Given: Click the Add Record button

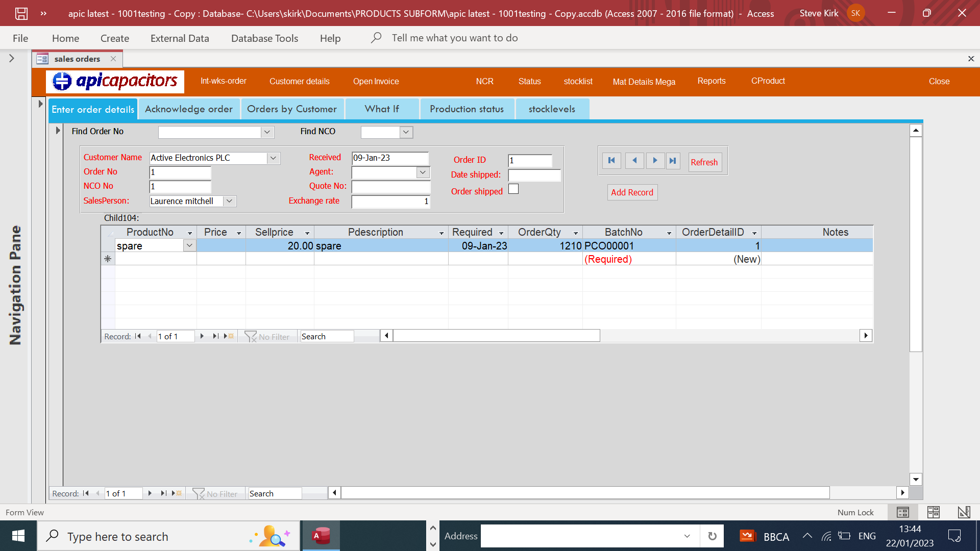Looking at the screenshot, I should [x=632, y=192].
